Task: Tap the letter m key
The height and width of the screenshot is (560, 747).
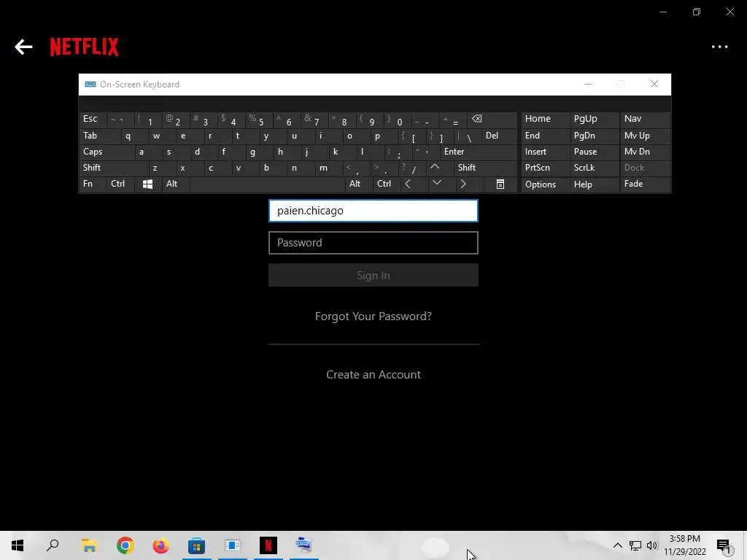Action: point(329,168)
